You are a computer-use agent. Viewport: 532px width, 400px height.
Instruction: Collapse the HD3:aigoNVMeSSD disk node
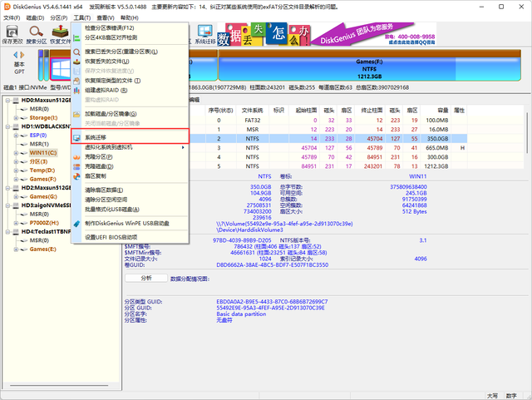click(7, 205)
